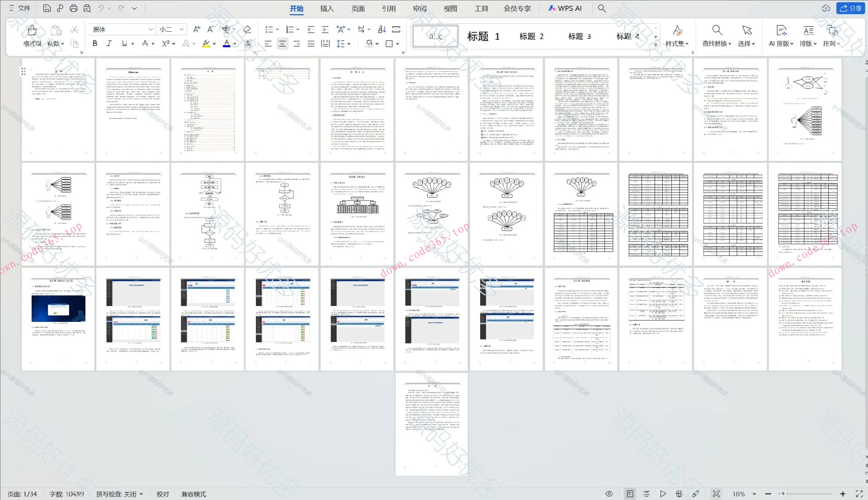Open the font size dropdown showing 小二
The height and width of the screenshot is (500, 868).
click(x=181, y=29)
